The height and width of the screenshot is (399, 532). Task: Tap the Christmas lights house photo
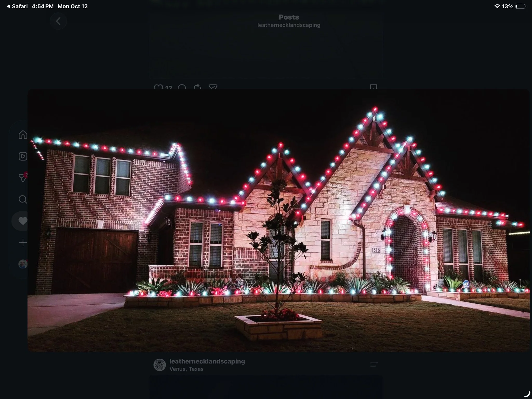coord(278,220)
